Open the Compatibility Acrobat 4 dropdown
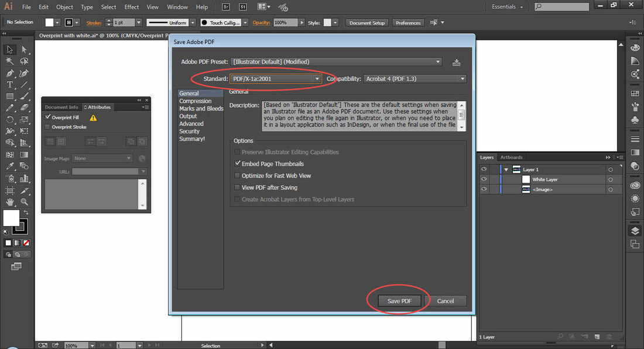 415,79
